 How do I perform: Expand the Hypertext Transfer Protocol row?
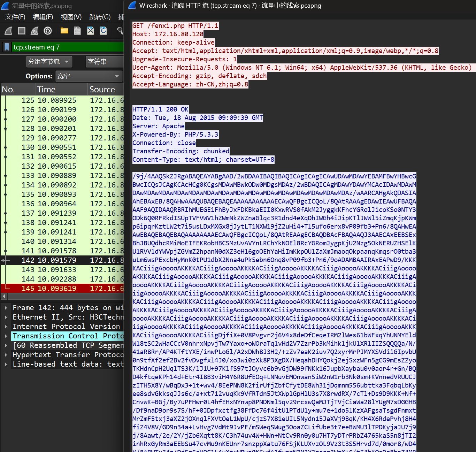point(6,355)
